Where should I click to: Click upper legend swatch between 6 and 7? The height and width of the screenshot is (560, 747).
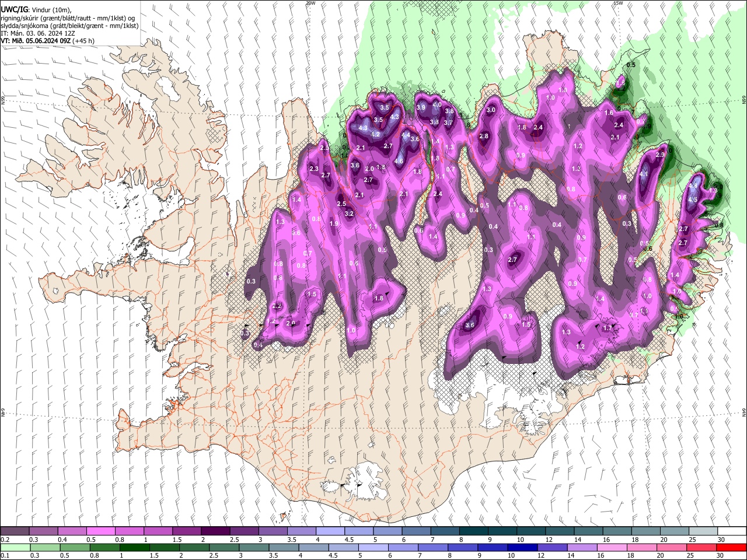(416, 531)
